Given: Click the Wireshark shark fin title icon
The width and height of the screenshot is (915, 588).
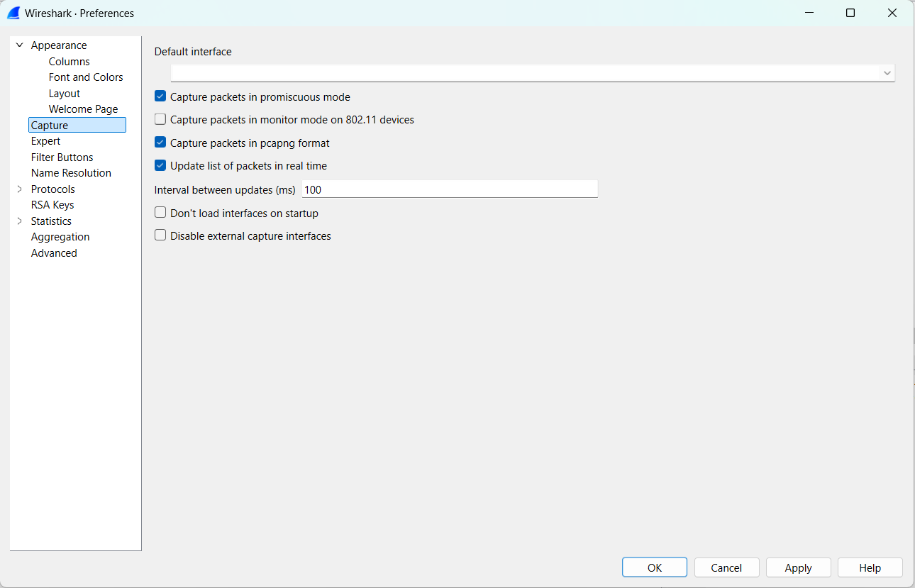Looking at the screenshot, I should (x=13, y=13).
